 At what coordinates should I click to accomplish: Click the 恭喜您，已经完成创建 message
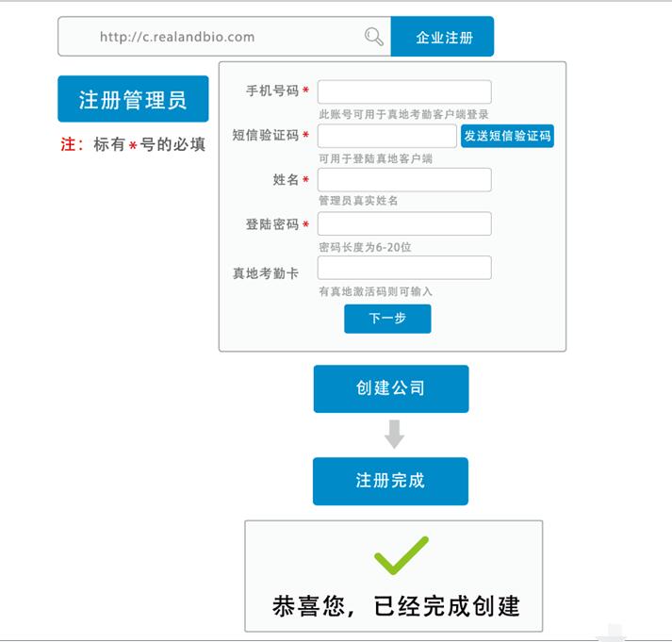click(x=396, y=606)
